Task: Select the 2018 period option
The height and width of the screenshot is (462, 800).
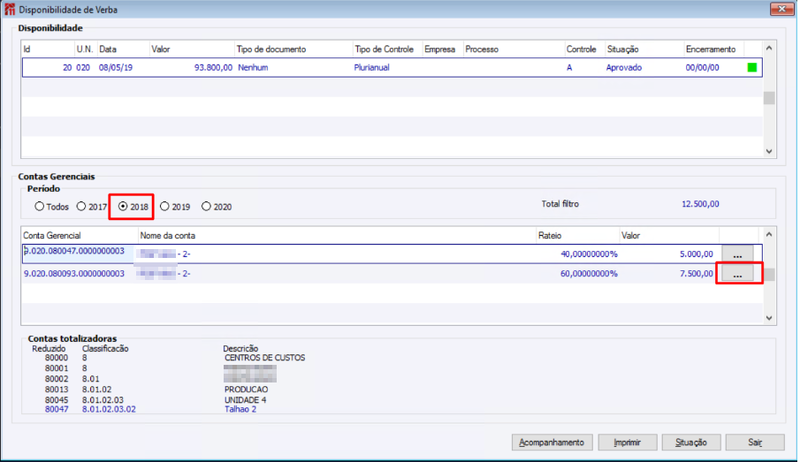Action: click(123, 207)
